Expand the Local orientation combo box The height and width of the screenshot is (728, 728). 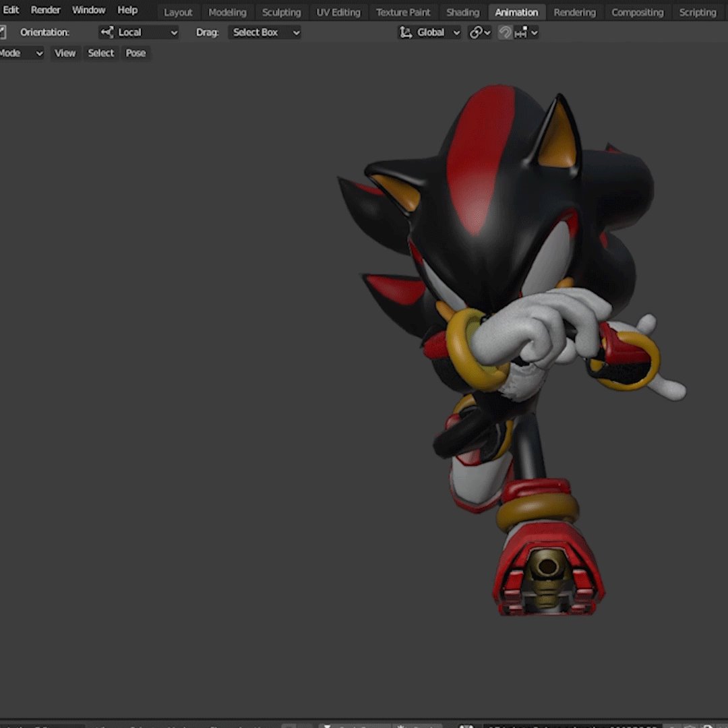pos(138,32)
